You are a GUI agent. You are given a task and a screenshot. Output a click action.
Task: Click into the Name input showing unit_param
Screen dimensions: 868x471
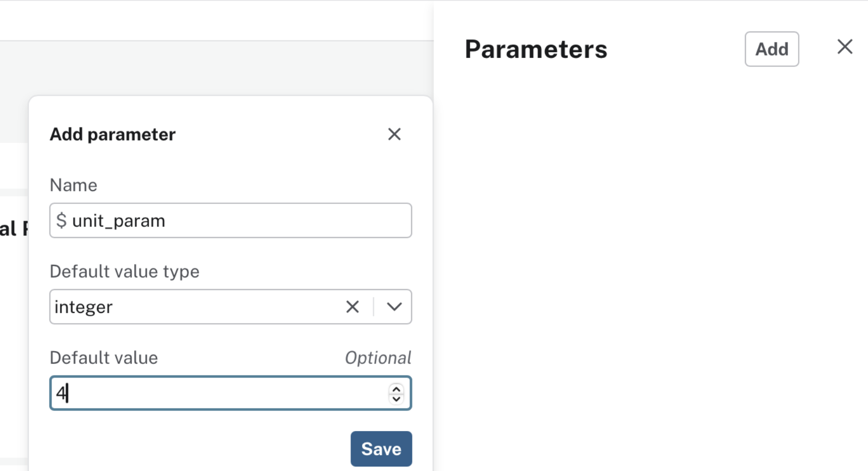[x=200, y=220]
